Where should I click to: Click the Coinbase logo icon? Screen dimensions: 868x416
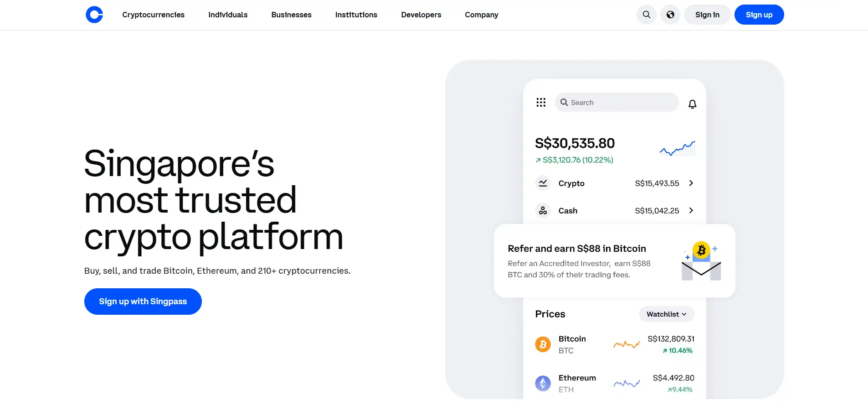tap(94, 15)
